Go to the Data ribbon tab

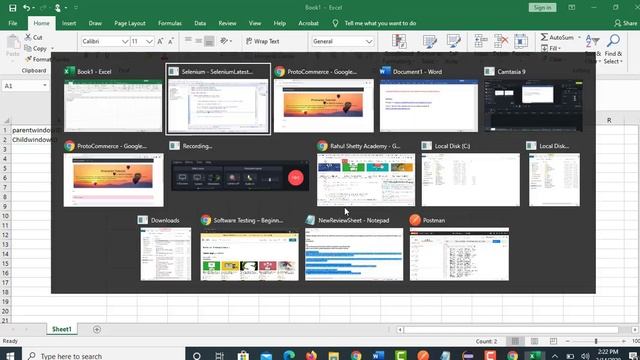click(x=200, y=23)
